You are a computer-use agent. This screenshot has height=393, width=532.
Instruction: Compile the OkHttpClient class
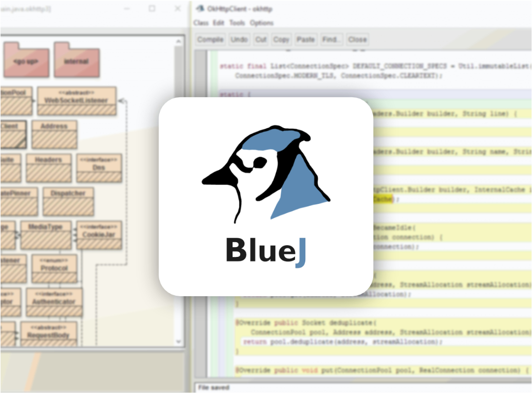click(209, 39)
